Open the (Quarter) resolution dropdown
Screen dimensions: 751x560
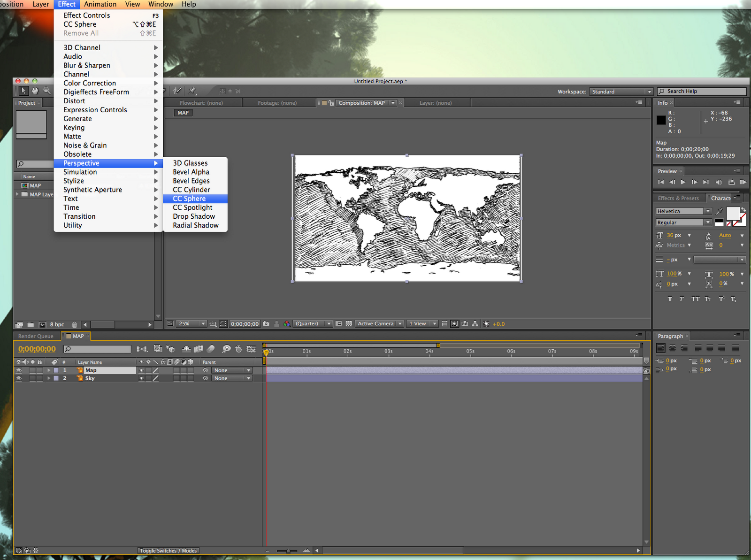click(x=313, y=324)
